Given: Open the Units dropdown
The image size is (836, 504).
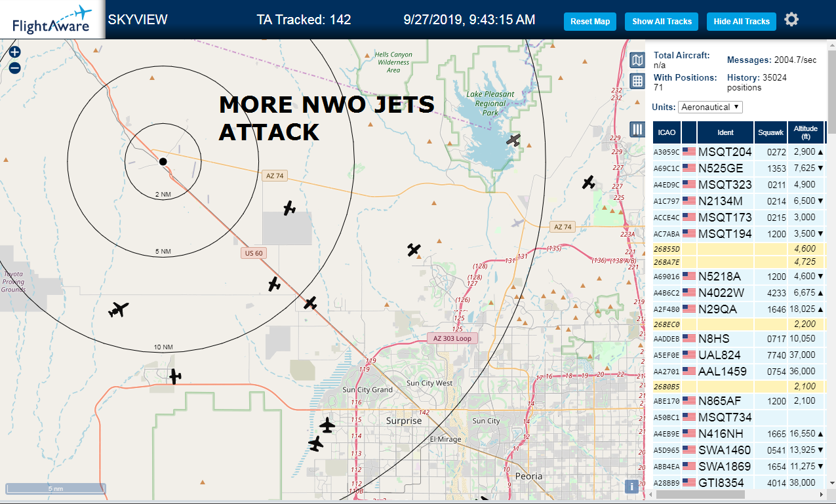Looking at the screenshot, I should 710,107.
